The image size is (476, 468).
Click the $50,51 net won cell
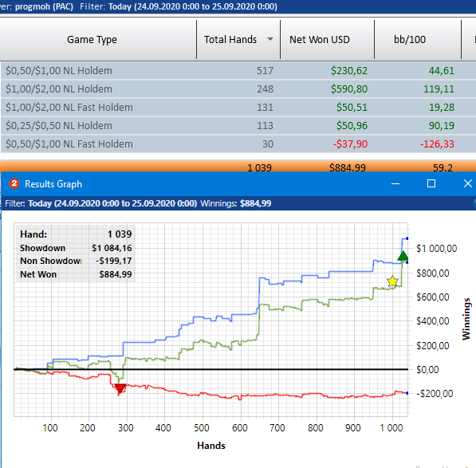352,107
